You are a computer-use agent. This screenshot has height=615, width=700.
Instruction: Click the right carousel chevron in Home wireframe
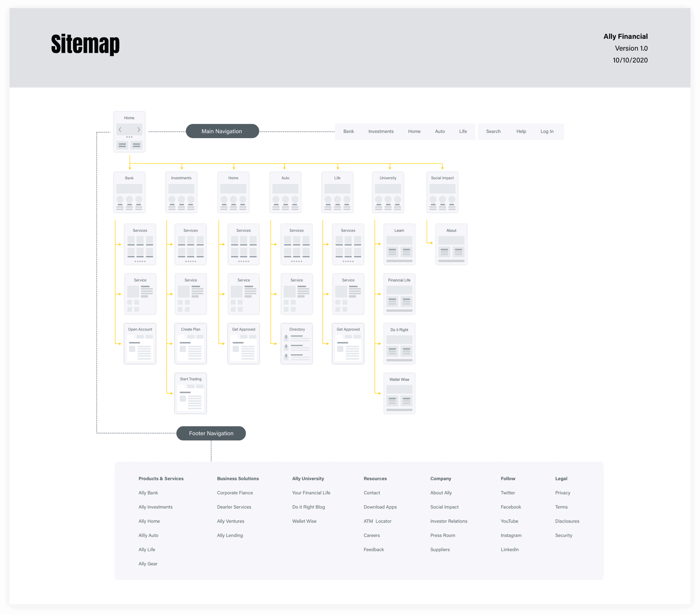[139, 129]
